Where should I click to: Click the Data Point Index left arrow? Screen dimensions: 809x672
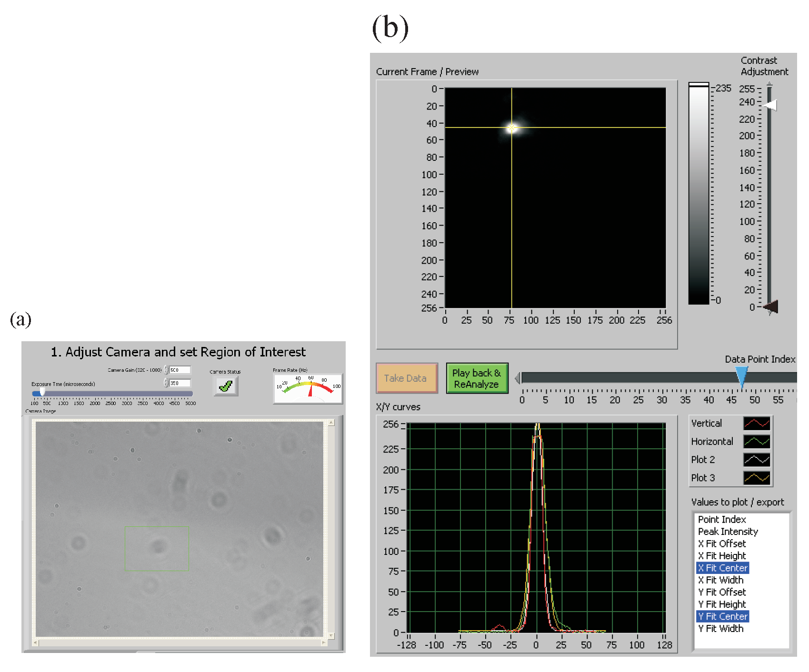click(x=518, y=378)
